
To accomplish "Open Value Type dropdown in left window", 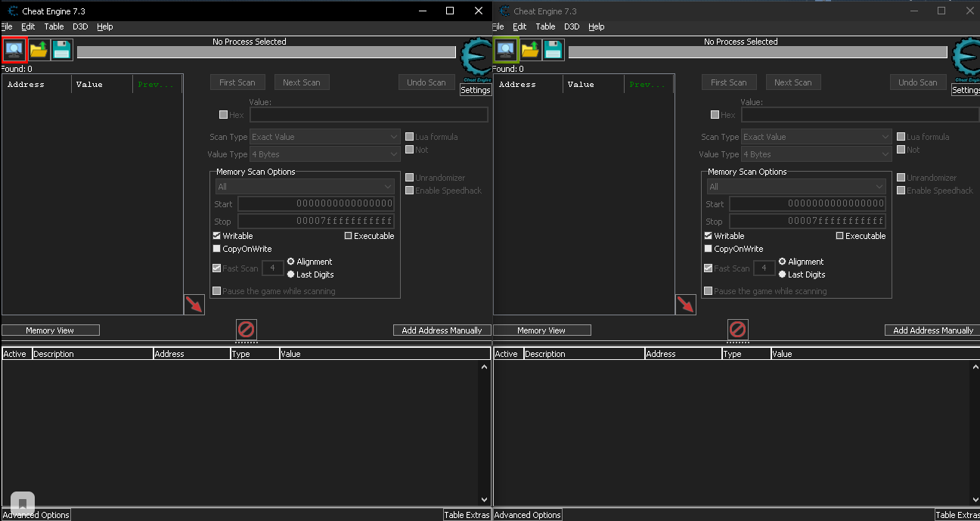I will 325,154.
